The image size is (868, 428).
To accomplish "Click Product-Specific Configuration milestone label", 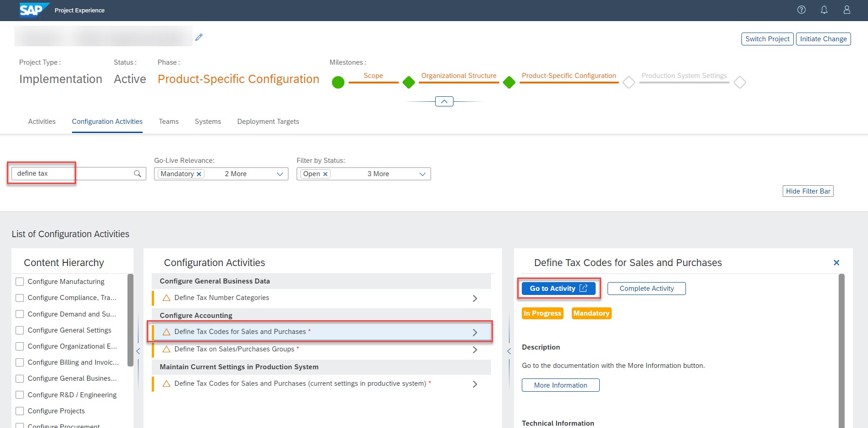I will (569, 76).
